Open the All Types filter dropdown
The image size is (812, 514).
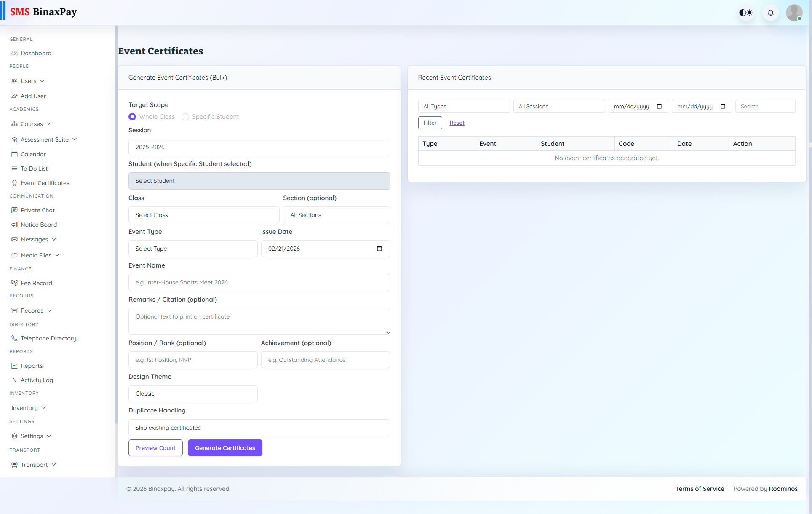(464, 107)
